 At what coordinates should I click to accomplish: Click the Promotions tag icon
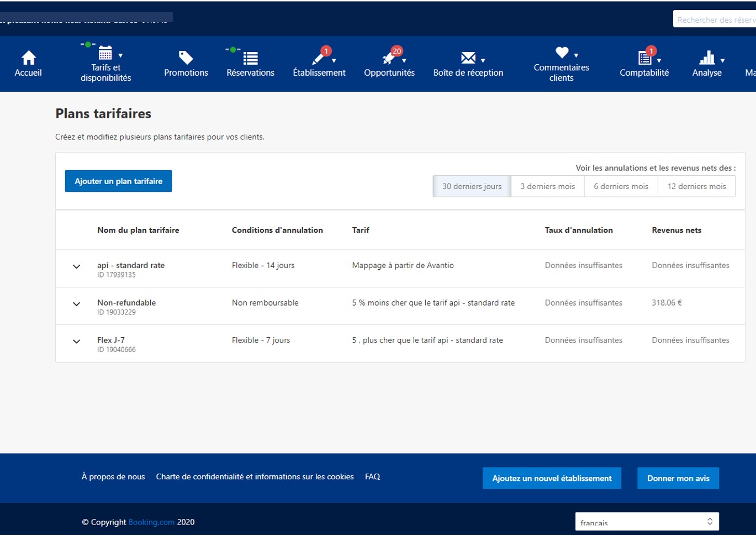(x=186, y=57)
